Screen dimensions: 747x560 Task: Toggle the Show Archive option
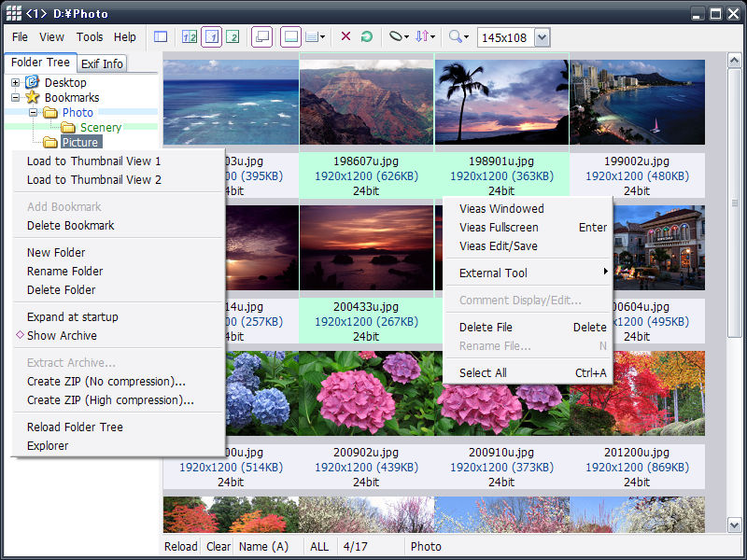click(119, 335)
